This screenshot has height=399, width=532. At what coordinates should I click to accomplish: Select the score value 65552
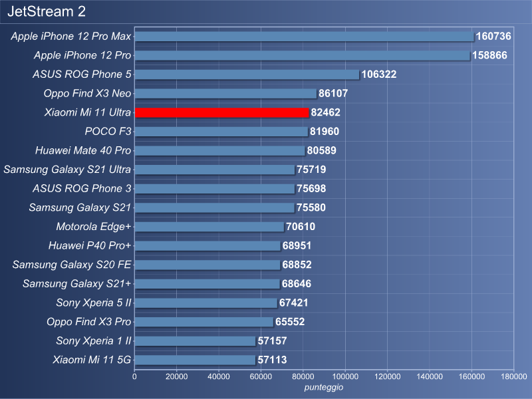[290, 322]
